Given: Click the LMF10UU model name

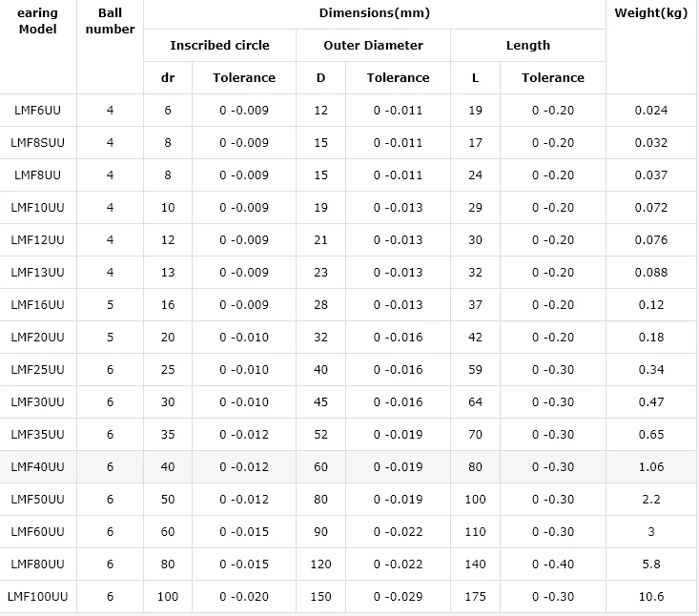Looking at the screenshot, I should click(x=38, y=208).
